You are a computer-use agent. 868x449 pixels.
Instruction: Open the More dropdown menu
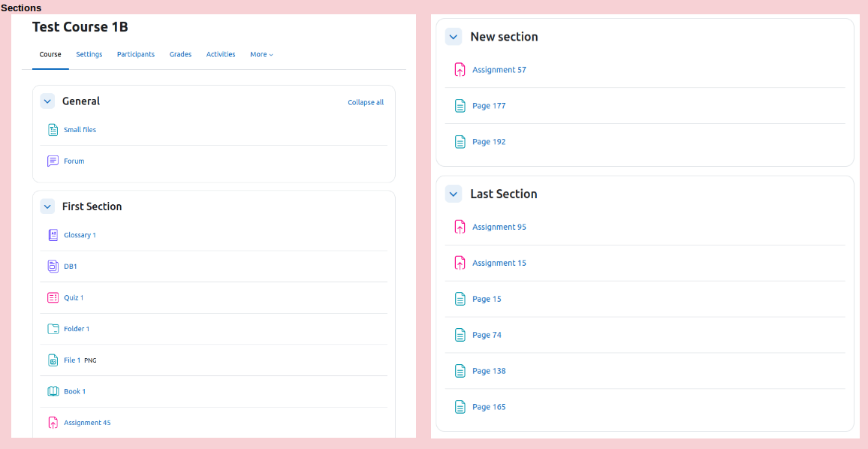(x=261, y=54)
